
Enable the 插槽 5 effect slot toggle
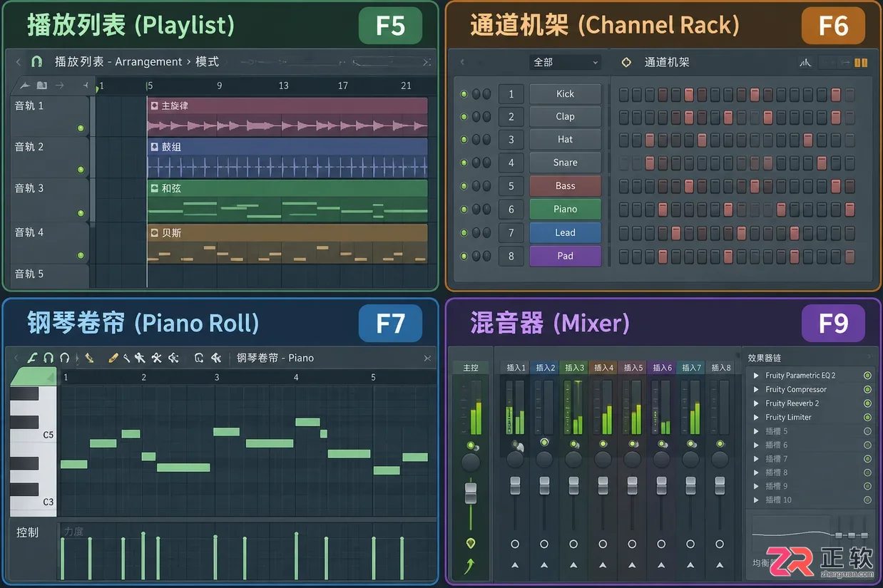click(x=867, y=431)
